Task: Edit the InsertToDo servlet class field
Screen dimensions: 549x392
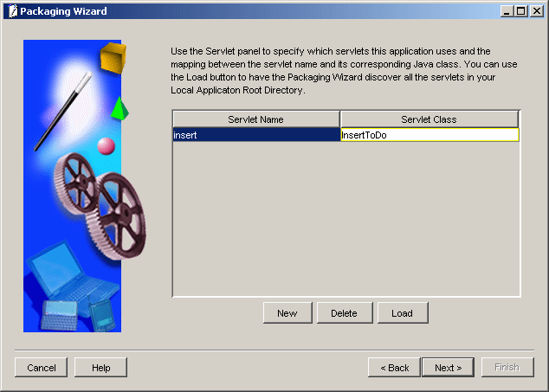Action: coord(430,135)
